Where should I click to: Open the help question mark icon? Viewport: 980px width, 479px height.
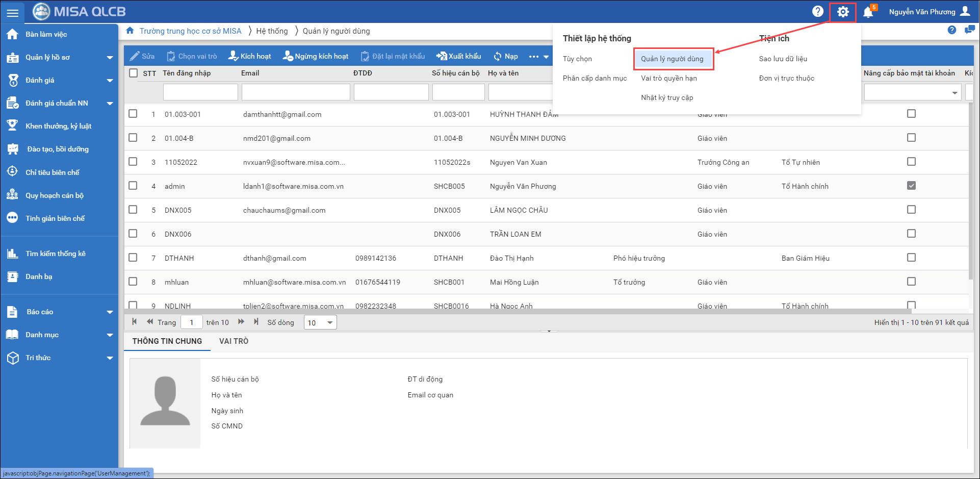[817, 11]
